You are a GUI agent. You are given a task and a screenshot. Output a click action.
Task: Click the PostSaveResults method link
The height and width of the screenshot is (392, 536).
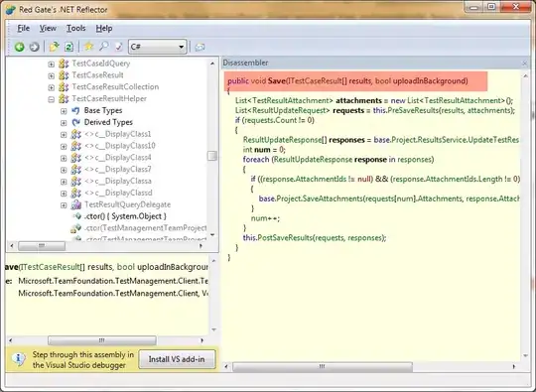pyautogui.click(x=285, y=238)
